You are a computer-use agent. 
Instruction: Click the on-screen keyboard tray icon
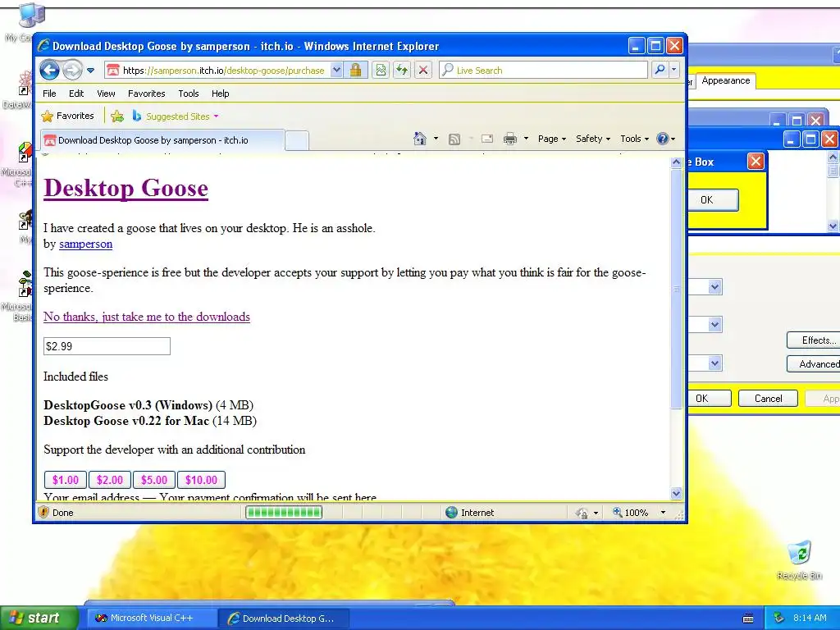[x=748, y=619]
